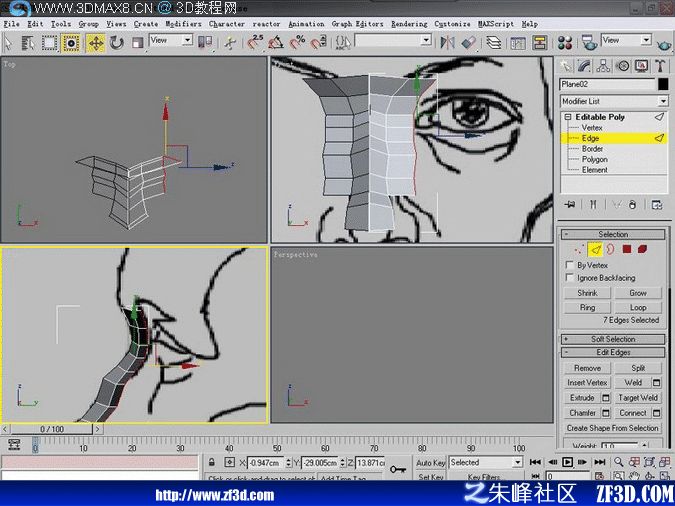Click the Create Shape From Selection button
The image size is (675, 506).
(613, 428)
